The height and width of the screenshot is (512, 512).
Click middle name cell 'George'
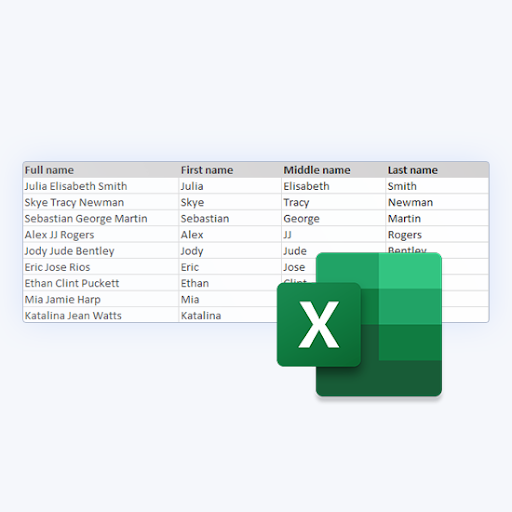(x=333, y=218)
